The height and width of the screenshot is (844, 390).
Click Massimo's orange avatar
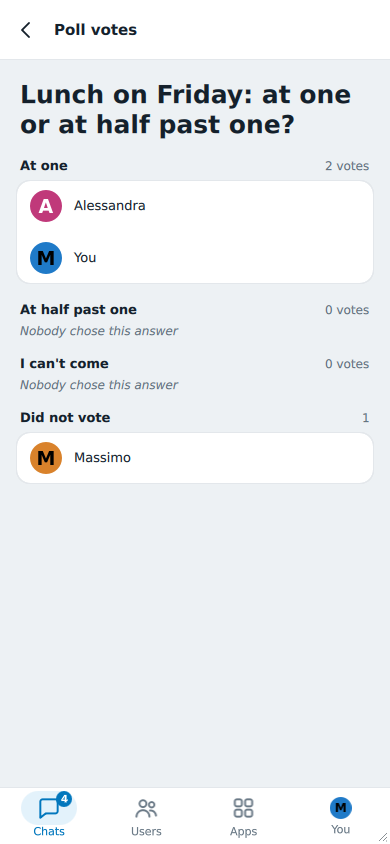coord(46,458)
